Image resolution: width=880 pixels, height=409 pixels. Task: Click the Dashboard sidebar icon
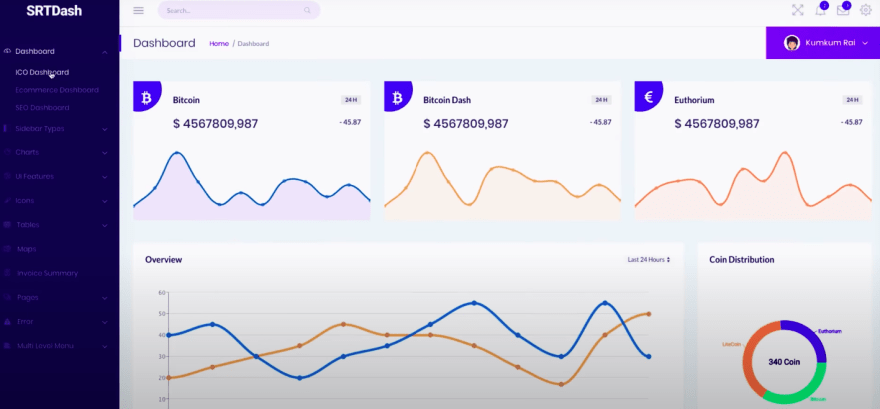(7, 51)
